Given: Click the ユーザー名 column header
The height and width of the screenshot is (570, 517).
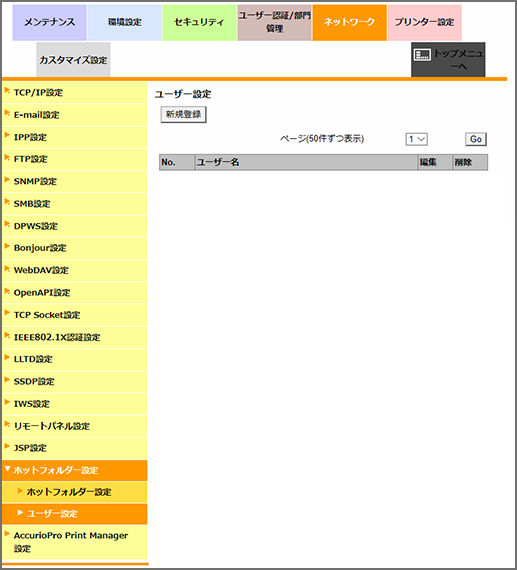Looking at the screenshot, I should pos(306,162).
